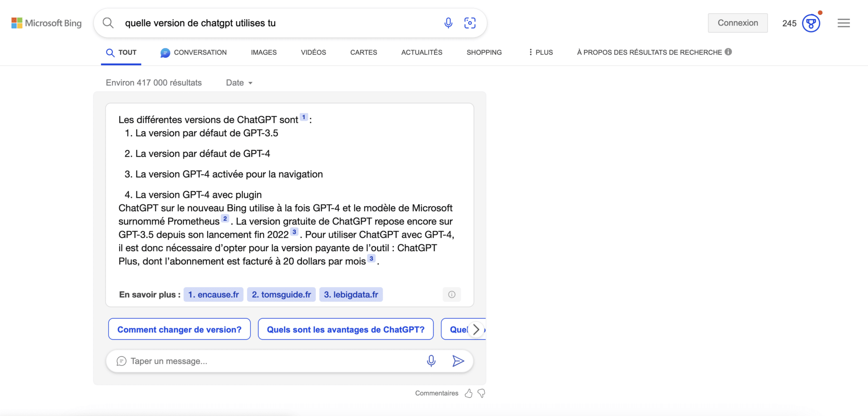Open the encause.fr source link

click(x=213, y=294)
